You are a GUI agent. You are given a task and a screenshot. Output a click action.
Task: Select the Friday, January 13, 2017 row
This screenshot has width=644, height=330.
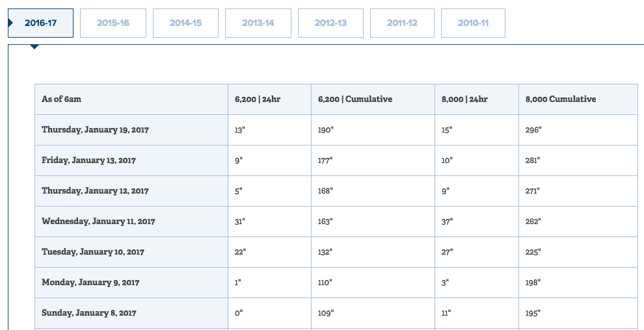click(336, 160)
